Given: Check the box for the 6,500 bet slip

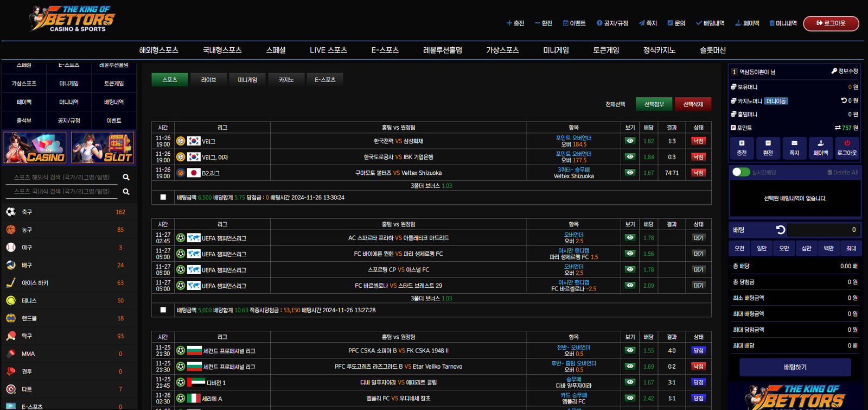Looking at the screenshot, I should 163,197.
